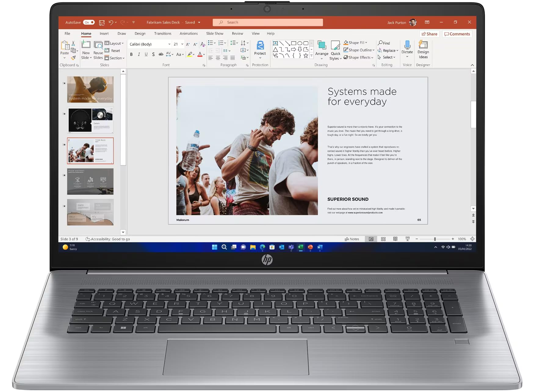Activate the Find tool
This screenshot has height=392, width=534.
coord(384,43)
